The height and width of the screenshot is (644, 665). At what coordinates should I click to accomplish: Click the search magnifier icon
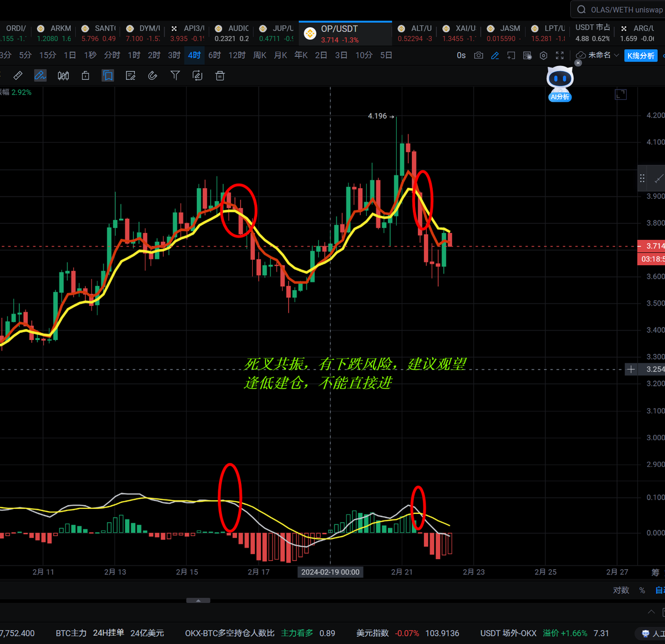click(581, 9)
